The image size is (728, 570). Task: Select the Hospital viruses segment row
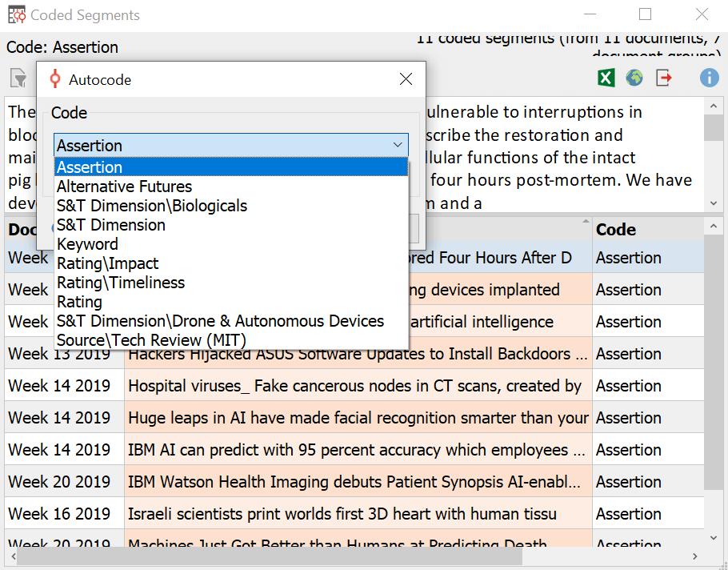(354, 386)
